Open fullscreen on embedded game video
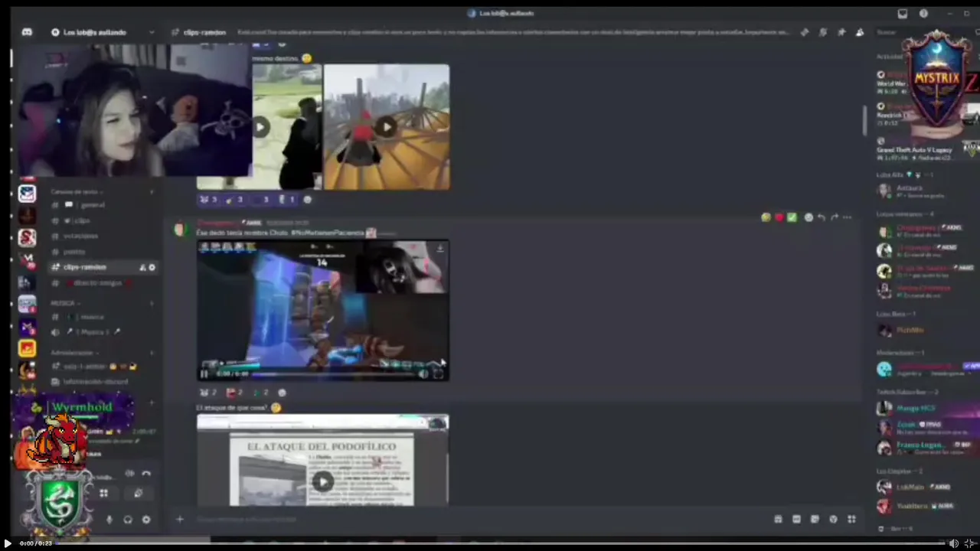Screen dimensions: 980x551 tap(438, 373)
